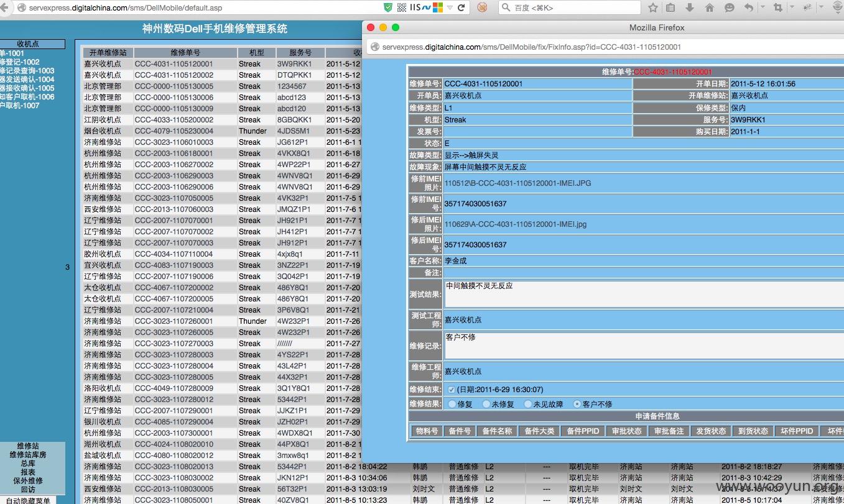Click the crop screenshot tool icon

click(778, 7)
